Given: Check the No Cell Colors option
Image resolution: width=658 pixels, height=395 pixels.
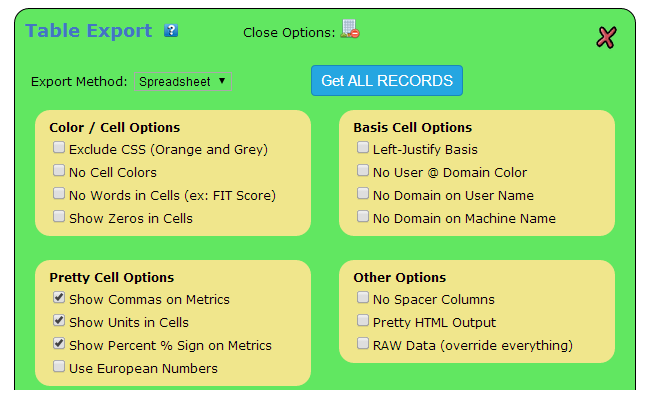Looking at the screenshot, I should tap(59, 170).
